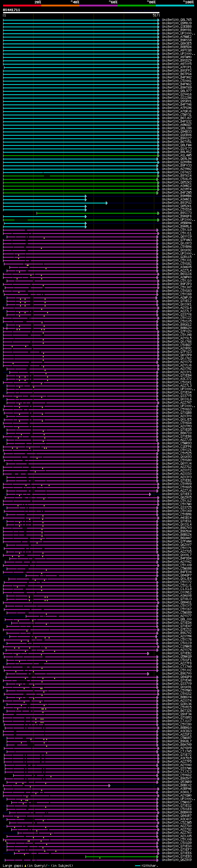This screenshot has height=868, width=197.
Task: Select hit label UniRef100_B9S173
Action: [x=177, y=213]
